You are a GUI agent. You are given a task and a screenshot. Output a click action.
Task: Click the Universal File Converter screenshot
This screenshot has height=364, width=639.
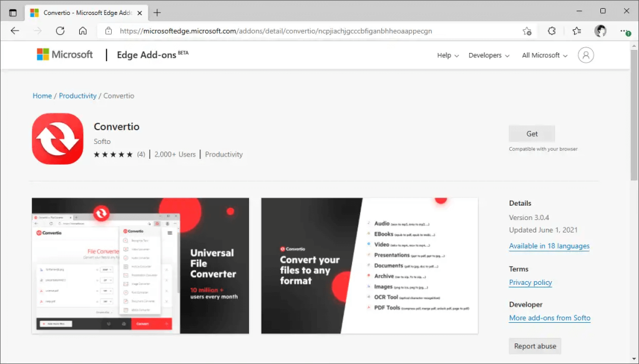click(140, 266)
